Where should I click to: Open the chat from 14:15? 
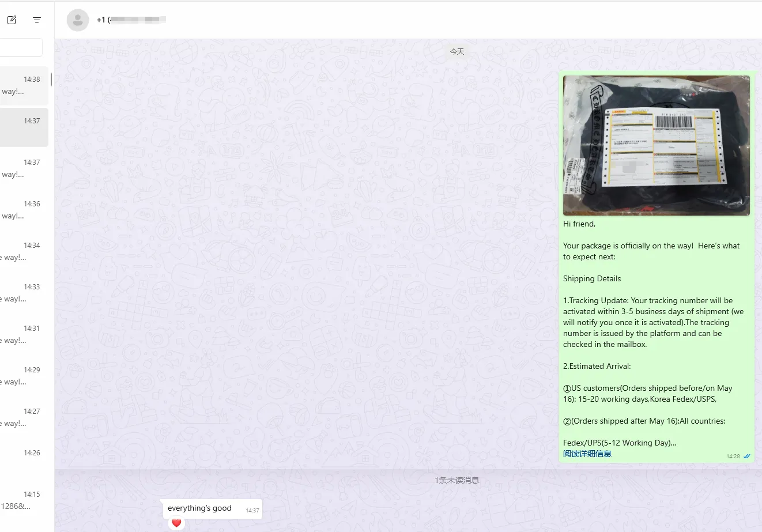[x=24, y=500]
